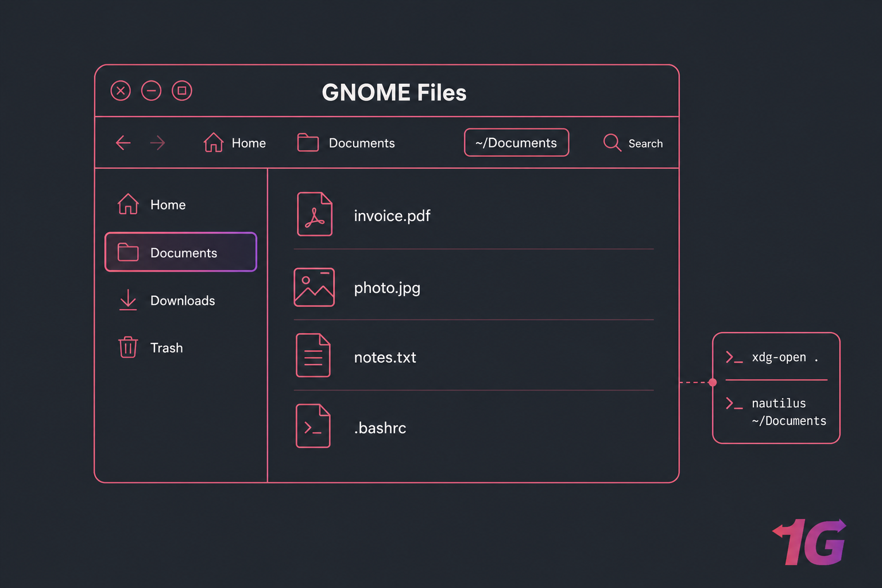Open Home label in the sidebar
The width and height of the screenshot is (882, 588).
pos(168,205)
